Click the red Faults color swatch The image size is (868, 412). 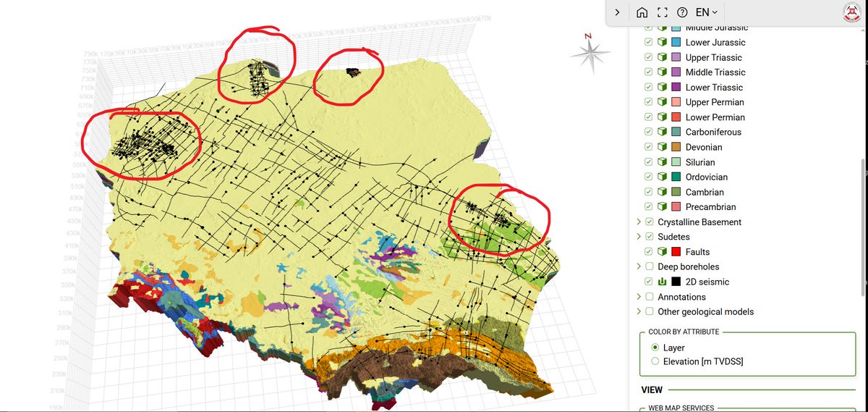pos(676,252)
